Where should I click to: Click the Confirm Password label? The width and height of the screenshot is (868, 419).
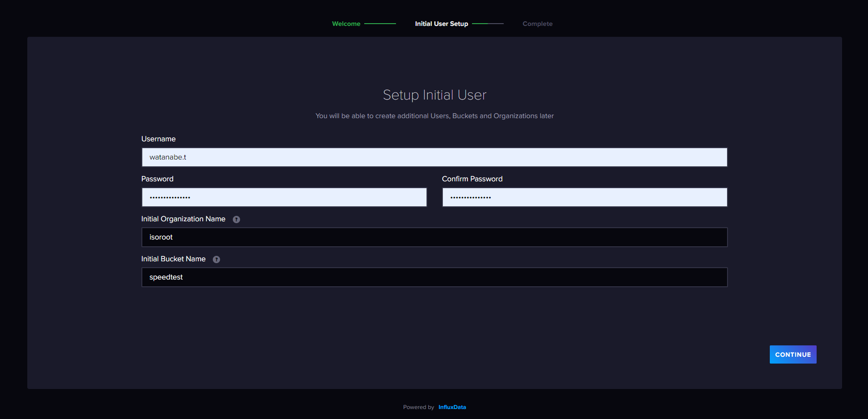472,179
